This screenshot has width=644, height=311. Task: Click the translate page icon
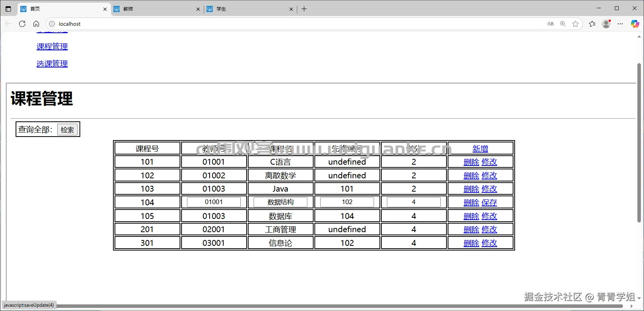coord(550,24)
